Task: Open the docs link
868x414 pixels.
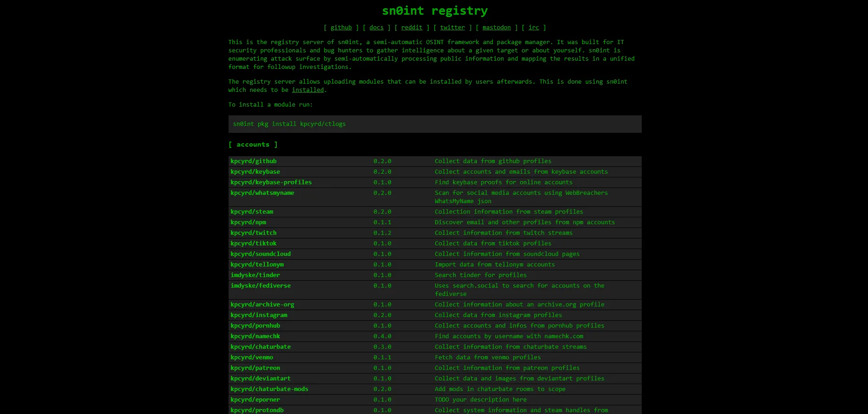Action: [376, 28]
